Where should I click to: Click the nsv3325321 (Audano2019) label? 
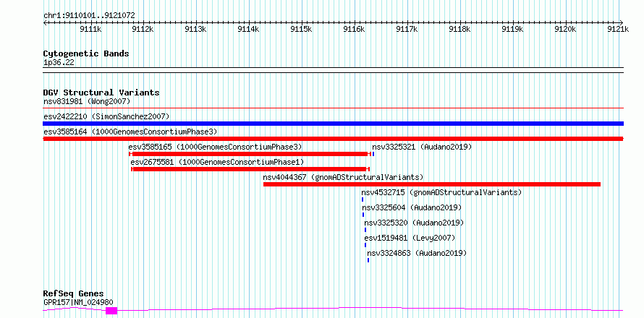tap(422, 147)
